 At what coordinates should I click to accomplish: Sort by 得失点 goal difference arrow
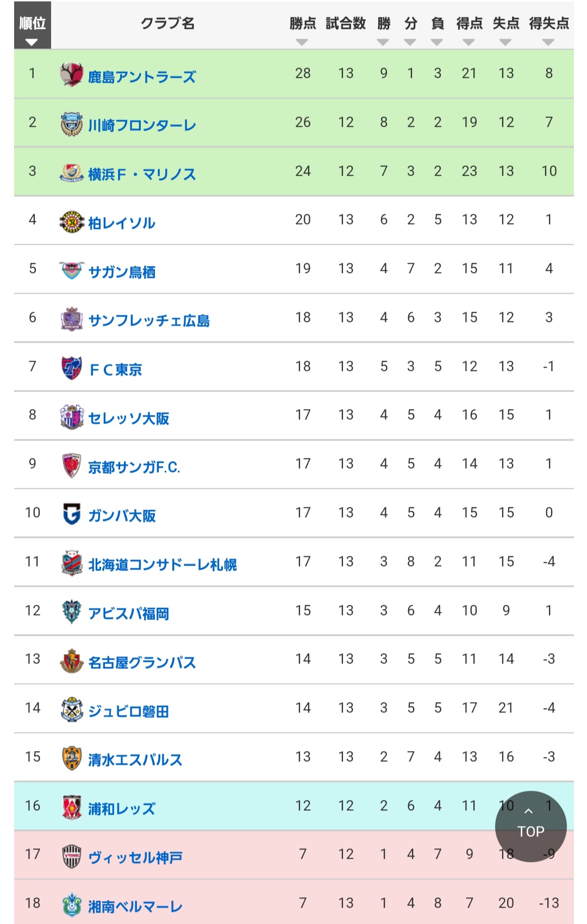[x=548, y=42]
